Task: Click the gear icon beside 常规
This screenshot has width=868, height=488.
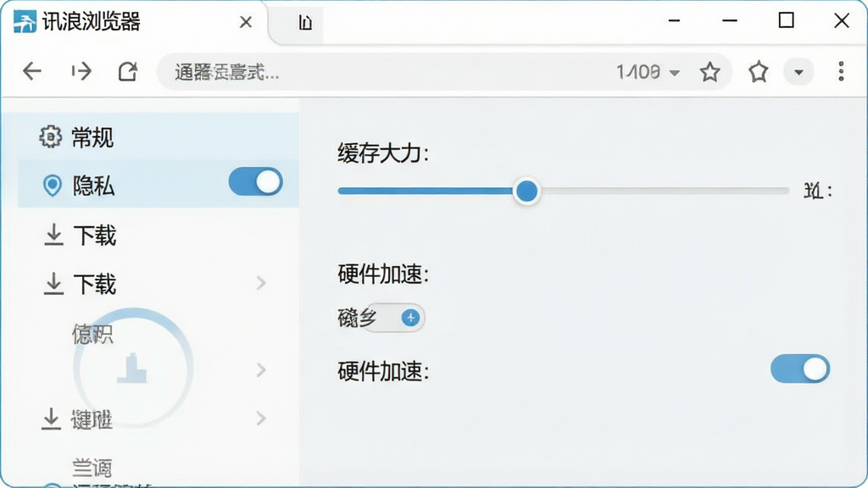Action: (50, 136)
